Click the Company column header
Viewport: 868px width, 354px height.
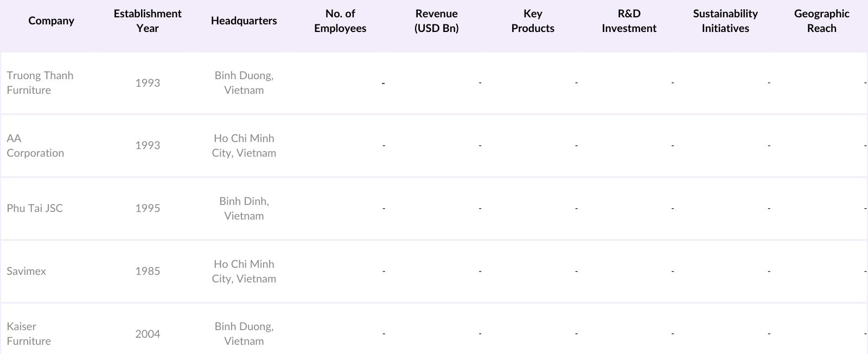(x=51, y=21)
